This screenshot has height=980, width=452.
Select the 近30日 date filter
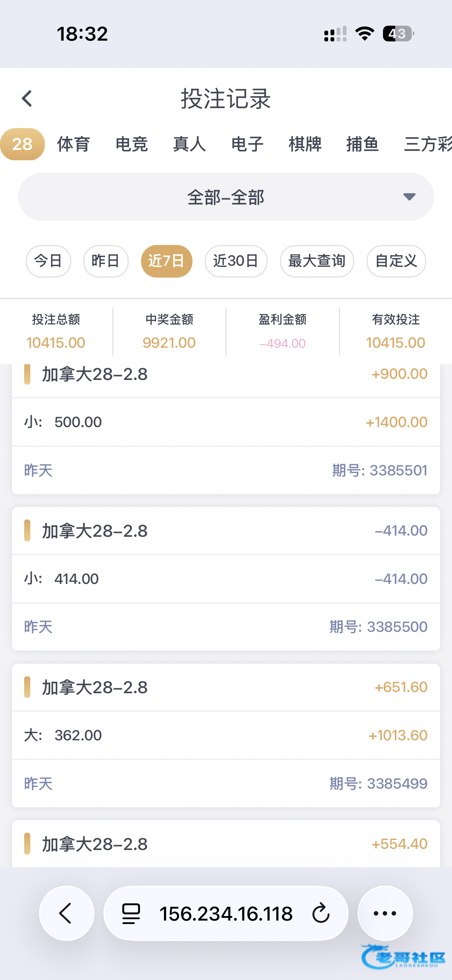coord(236,261)
